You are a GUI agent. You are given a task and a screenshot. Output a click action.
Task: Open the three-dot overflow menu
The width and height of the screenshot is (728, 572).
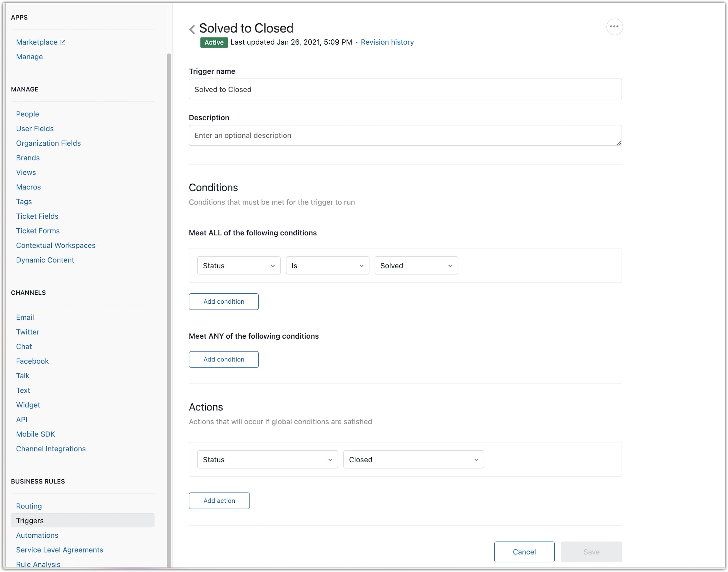(614, 27)
